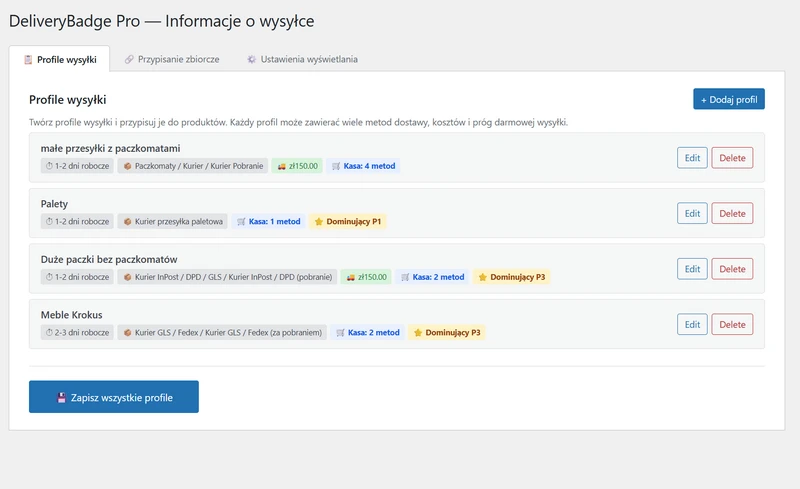Click the Kasa: 1 metod badge
This screenshot has height=489, width=800.
(268, 222)
